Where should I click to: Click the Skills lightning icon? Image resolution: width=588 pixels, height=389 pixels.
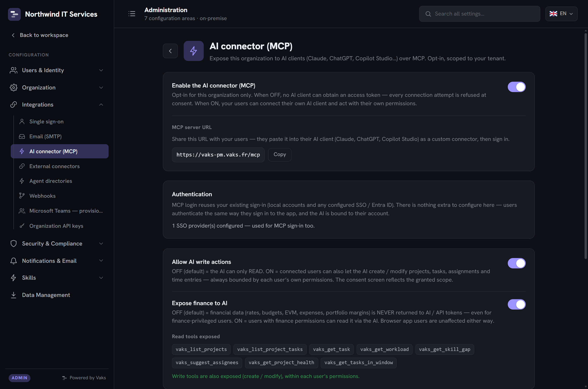click(14, 278)
